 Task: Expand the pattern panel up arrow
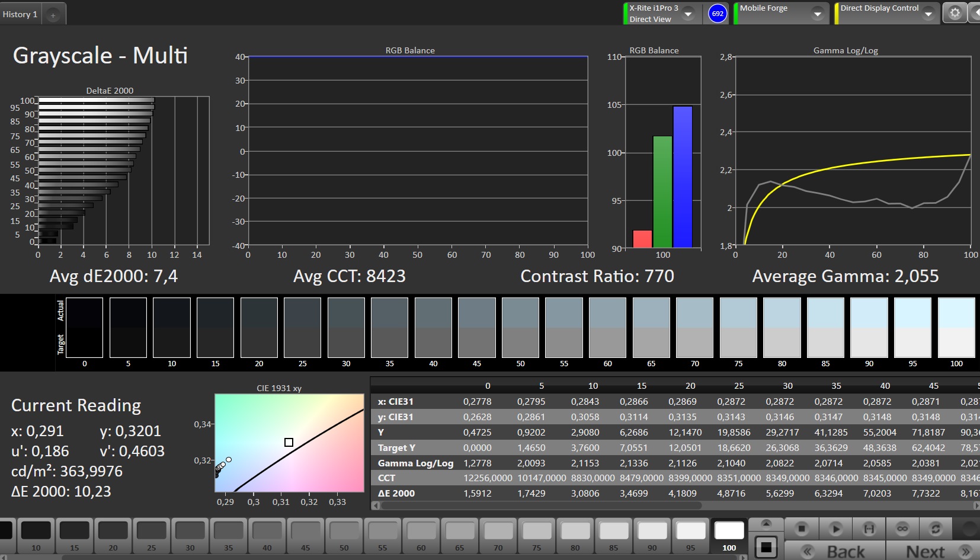766,524
